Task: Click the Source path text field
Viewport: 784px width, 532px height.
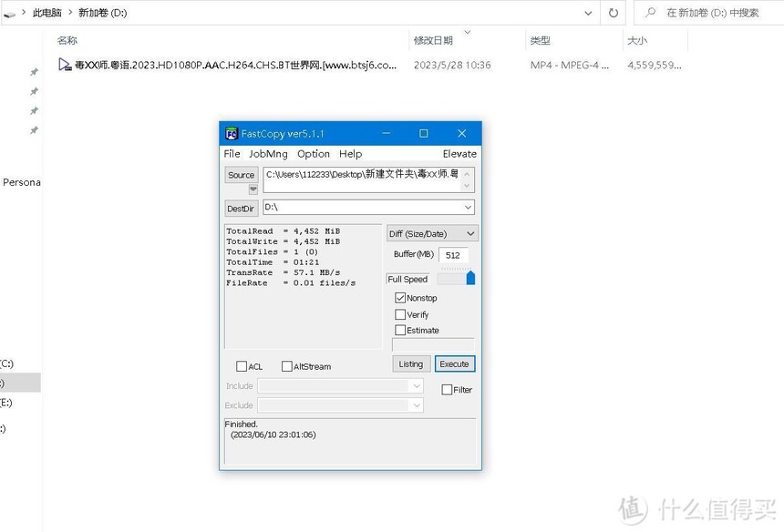Action: [363, 179]
